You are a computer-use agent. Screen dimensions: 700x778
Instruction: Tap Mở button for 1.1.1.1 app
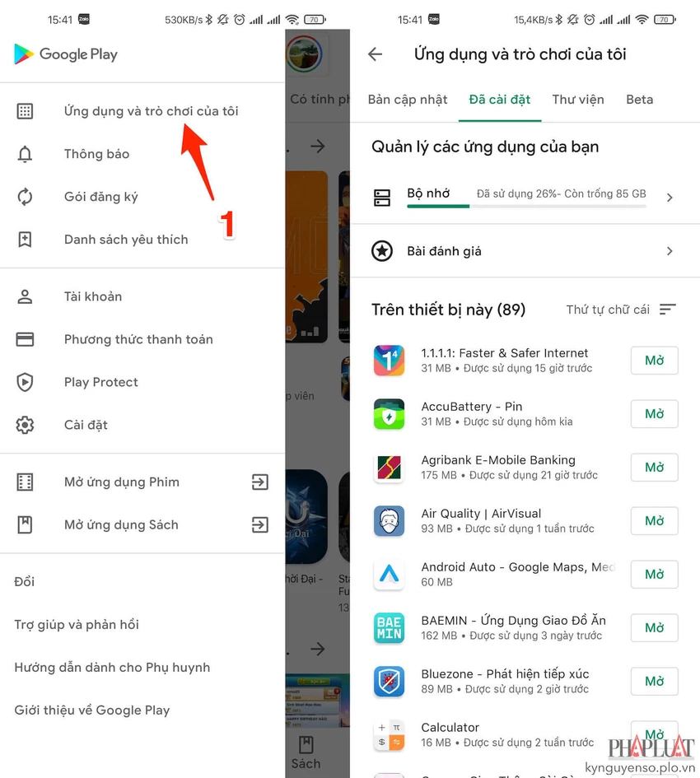[x=655, y=361]
